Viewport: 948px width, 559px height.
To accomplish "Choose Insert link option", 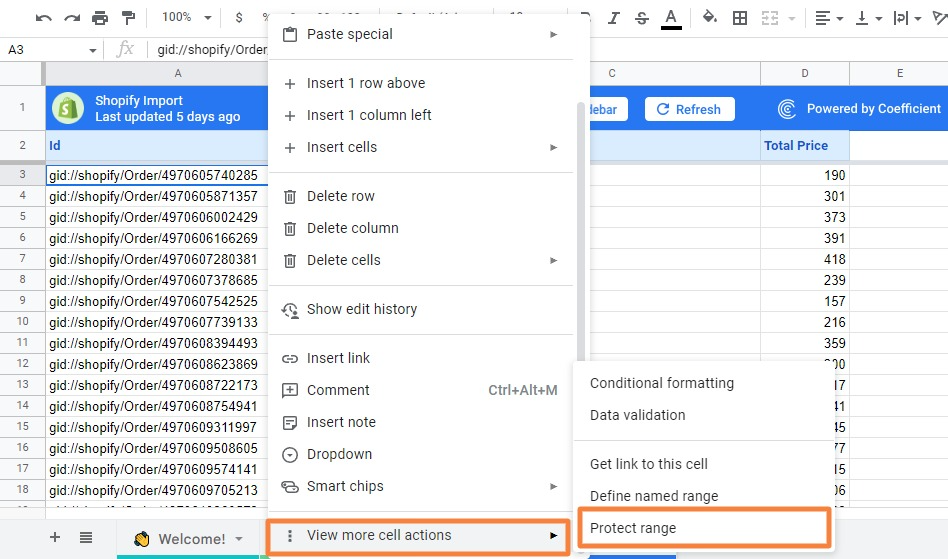I will [x=421, y=358].
